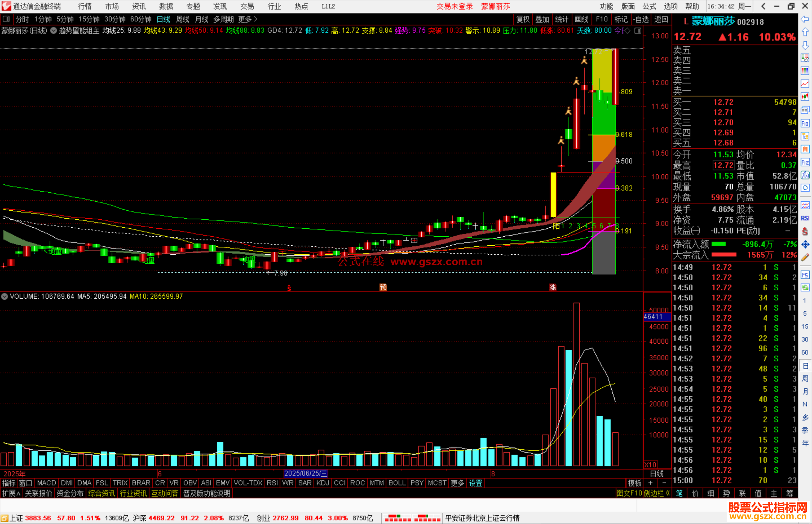Open 更多 indicators list in indicator bar
Screen dimensions: 812x524
coord(458,483)
